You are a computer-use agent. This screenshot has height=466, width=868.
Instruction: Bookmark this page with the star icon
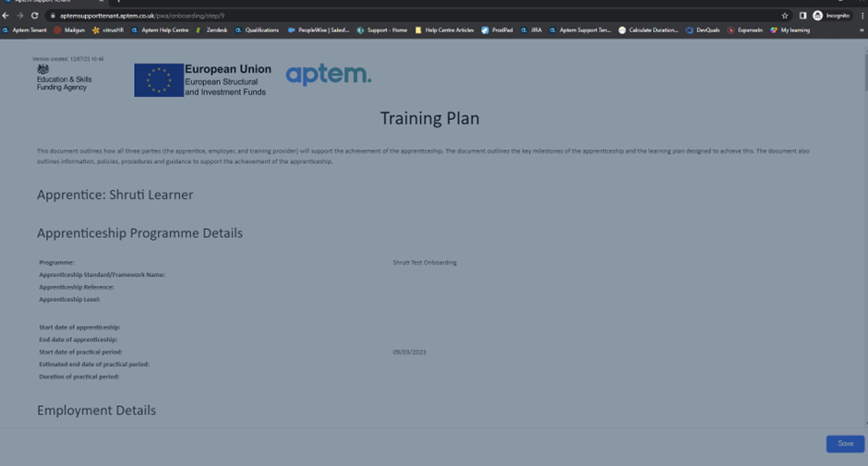click(784, 16)
